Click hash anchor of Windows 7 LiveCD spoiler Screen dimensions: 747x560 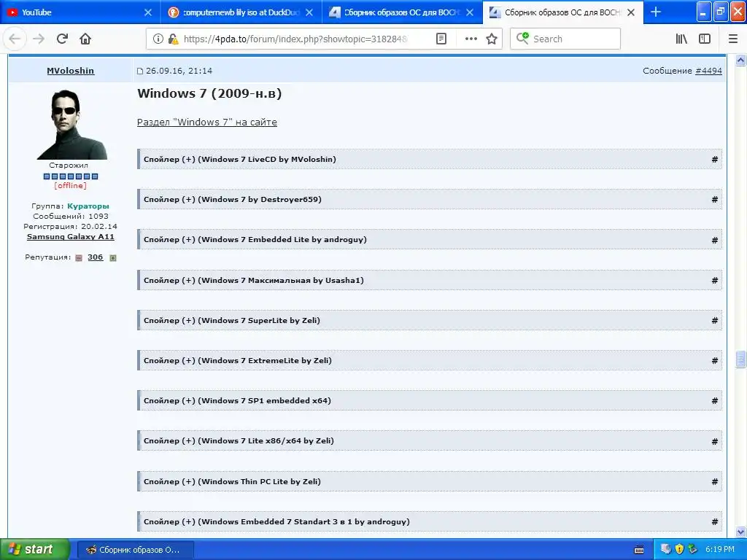pos(715,160)
